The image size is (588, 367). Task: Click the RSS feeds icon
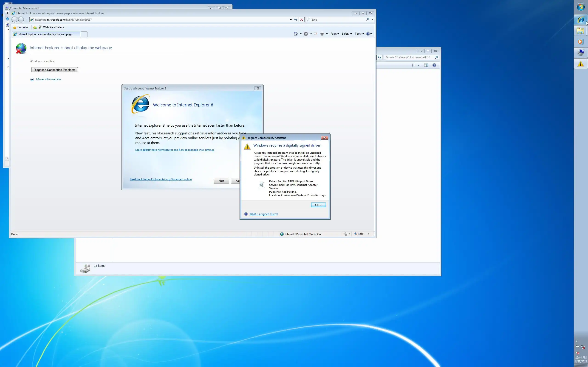(x=306, y=34)
